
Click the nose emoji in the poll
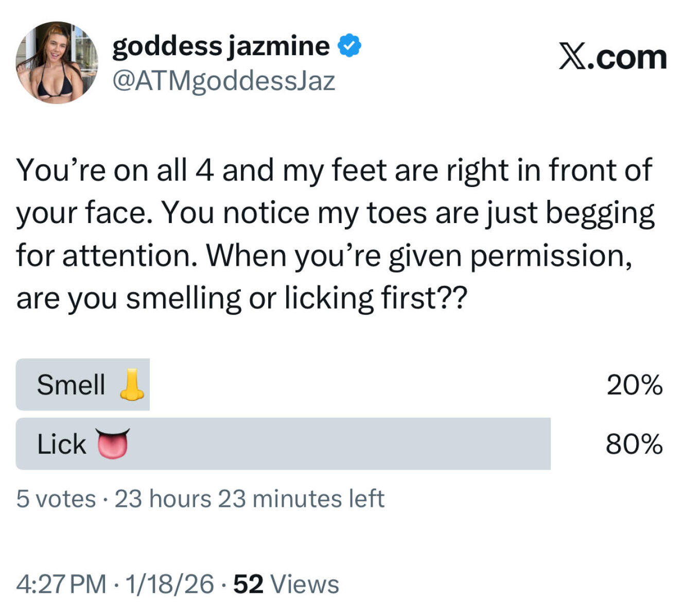pyautogui.click(x=132, y=385)
